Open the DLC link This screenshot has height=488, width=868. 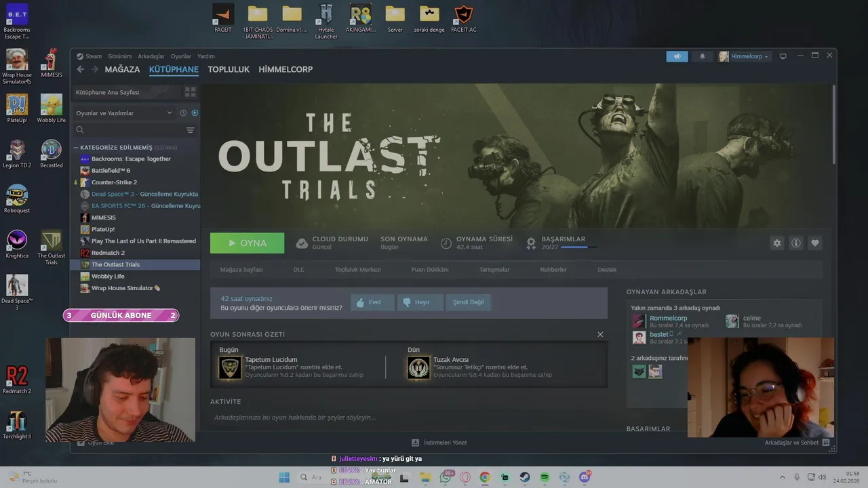tap(298, 270)
